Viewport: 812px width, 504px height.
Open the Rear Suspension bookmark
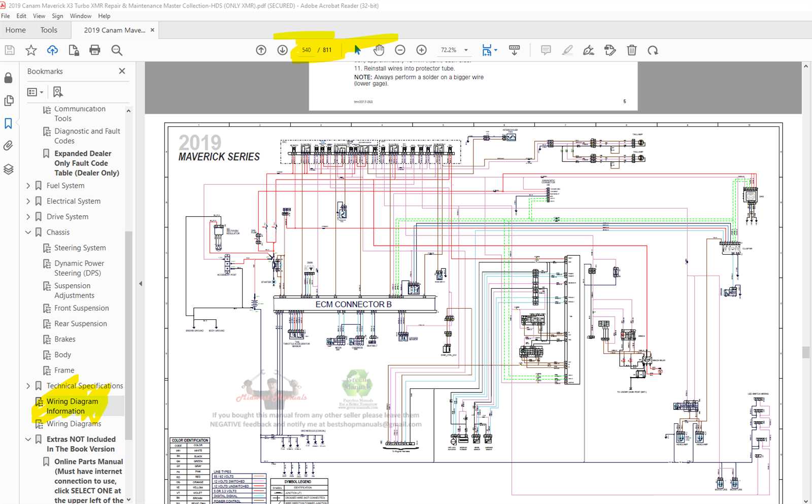click(80, 323)
